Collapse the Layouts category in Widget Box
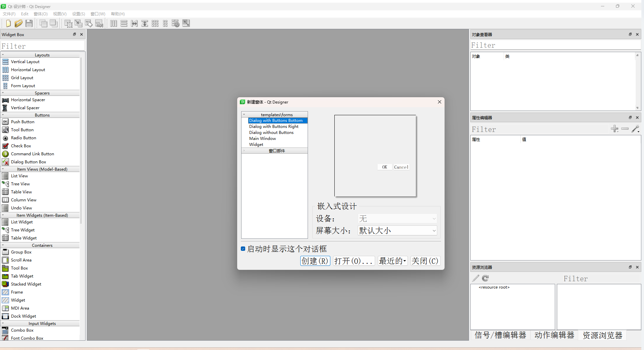Screen dimensions: 644x350 (x=3, y=55)
